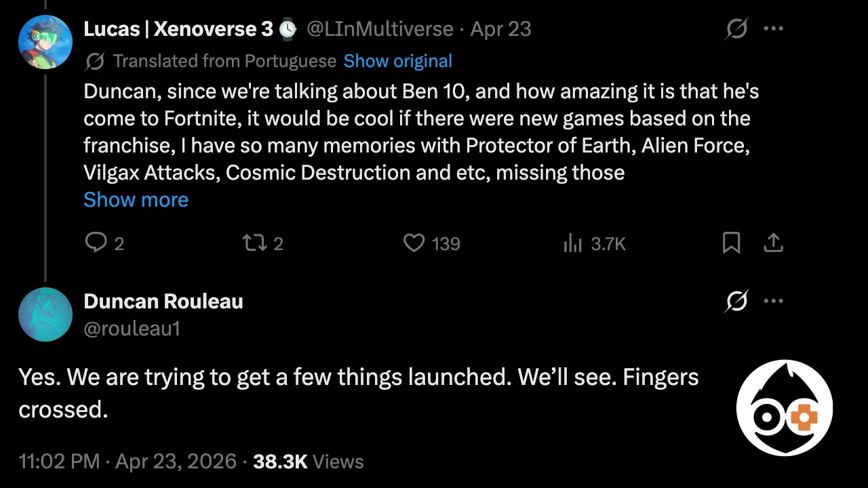Image resolution: width=868 pixels, height=488 pixels.
Task: Open the @rouleau1 handle
Action: click(x=132, y=328)
